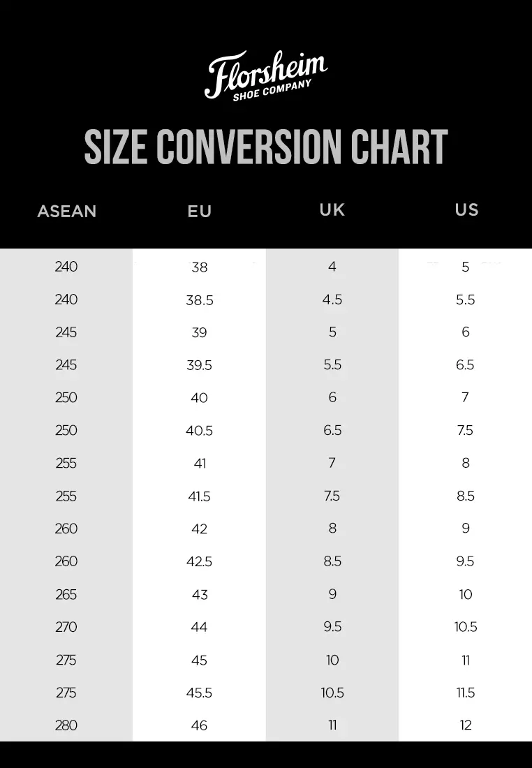Select the US column header

point(466,209)
